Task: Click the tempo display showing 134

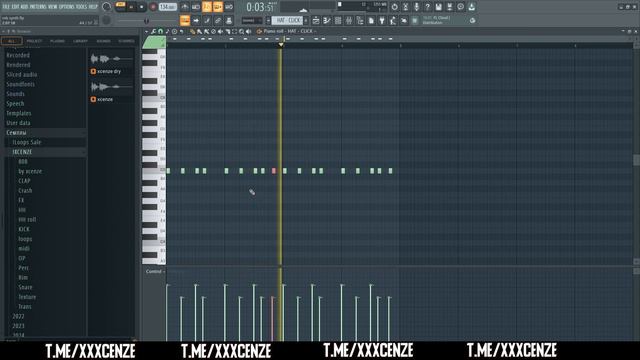Action: (x=167, y=7)
